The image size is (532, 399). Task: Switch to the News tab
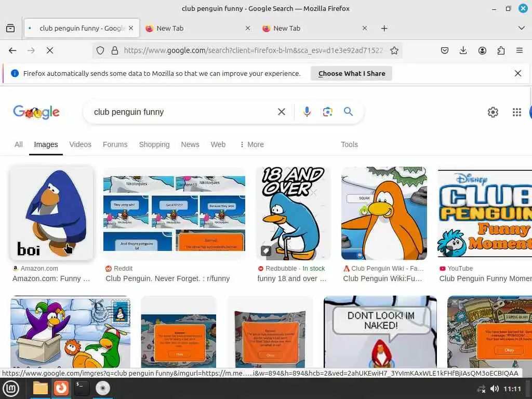[190, 144]
